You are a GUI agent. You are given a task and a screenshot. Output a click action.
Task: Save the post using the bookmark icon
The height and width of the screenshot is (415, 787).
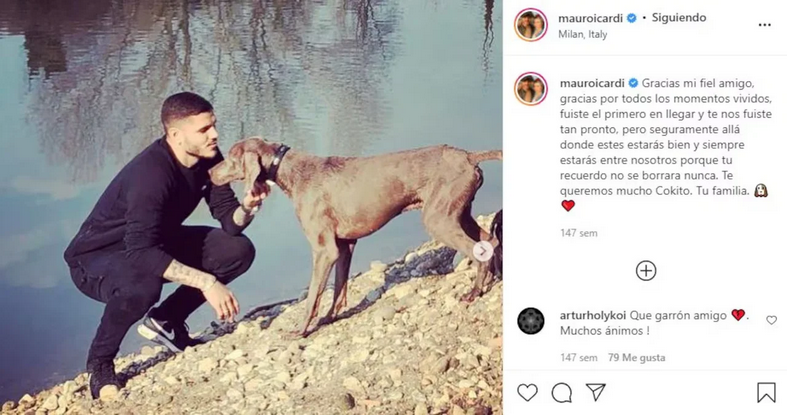766,392
